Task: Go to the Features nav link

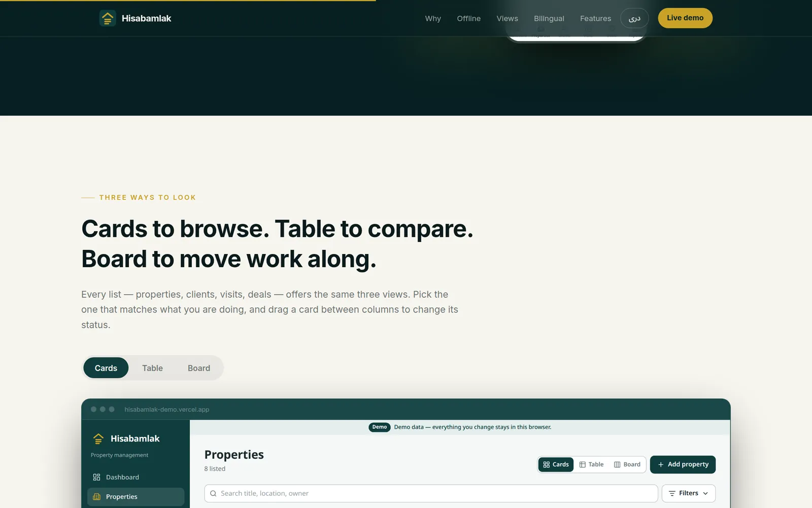Action: tap(595, 18)
